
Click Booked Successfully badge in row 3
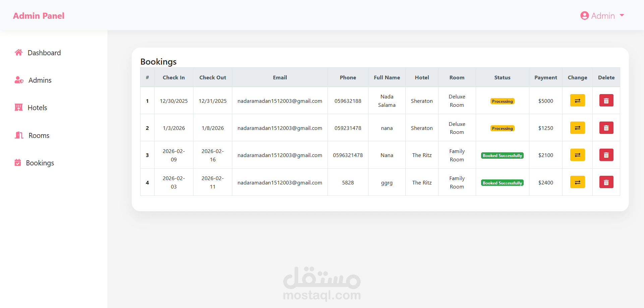[x=502, y=156]
